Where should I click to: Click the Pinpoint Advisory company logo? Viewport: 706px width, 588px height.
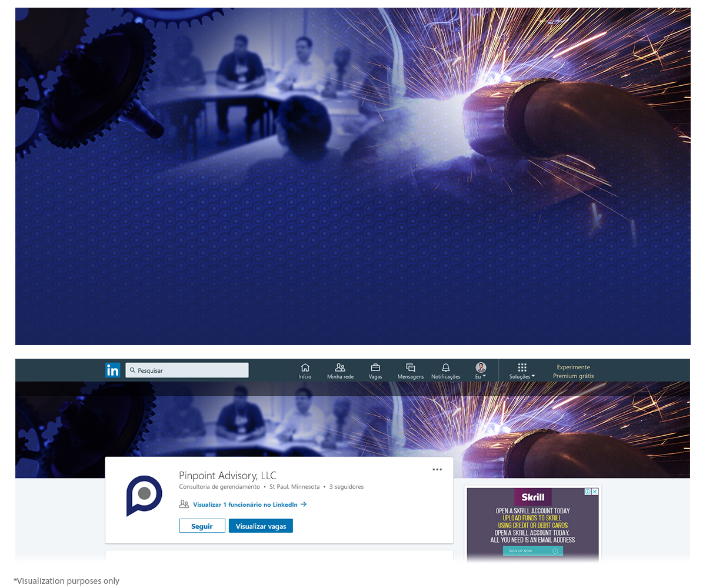tap(144, 496)
